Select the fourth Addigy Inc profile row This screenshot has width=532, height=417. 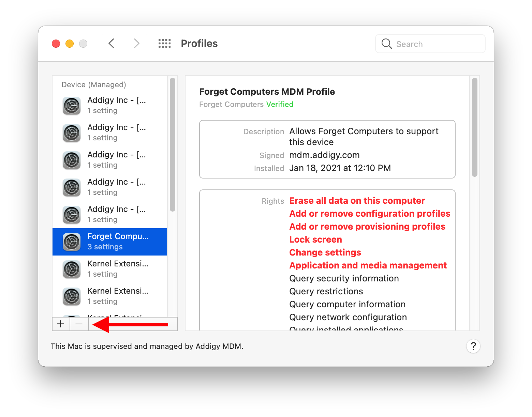110,187
